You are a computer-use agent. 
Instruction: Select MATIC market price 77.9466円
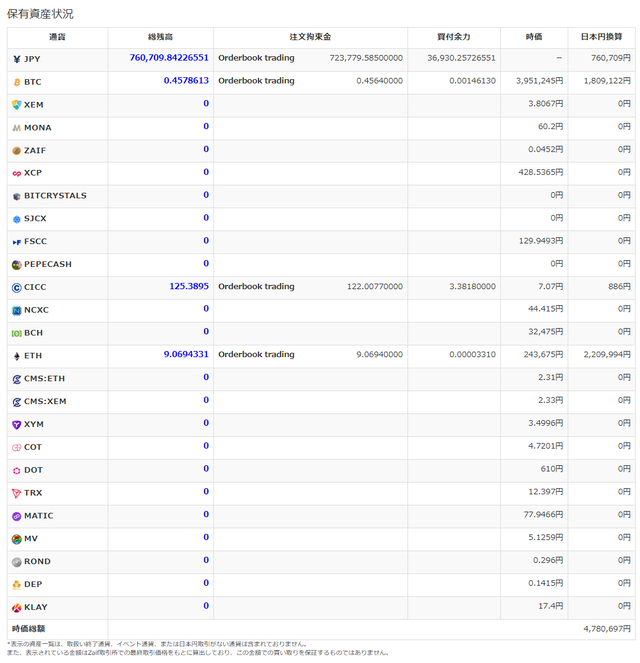(543, 515)
